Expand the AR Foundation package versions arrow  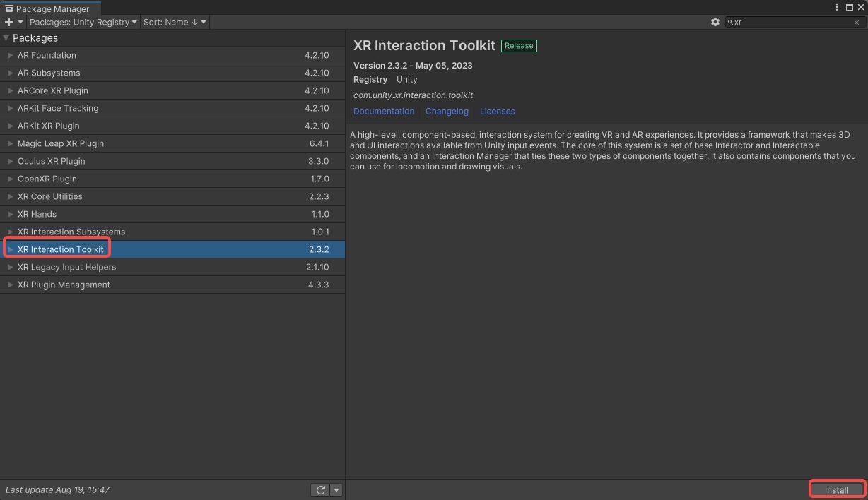pyautogui.click(x=10, y=55)
